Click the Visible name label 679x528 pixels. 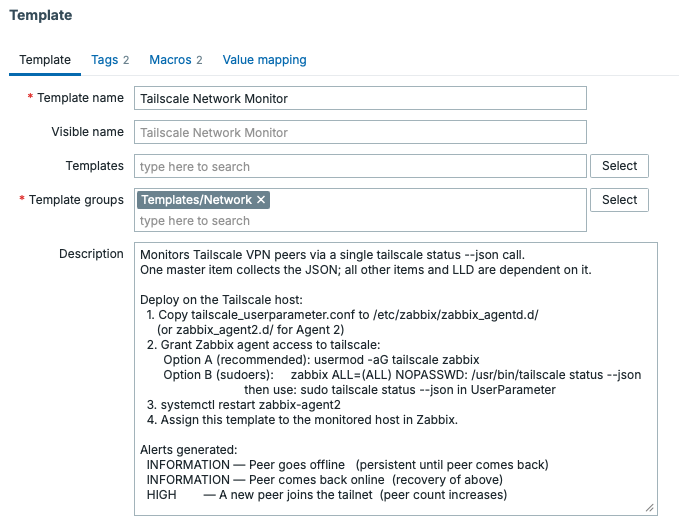point(88,132)
